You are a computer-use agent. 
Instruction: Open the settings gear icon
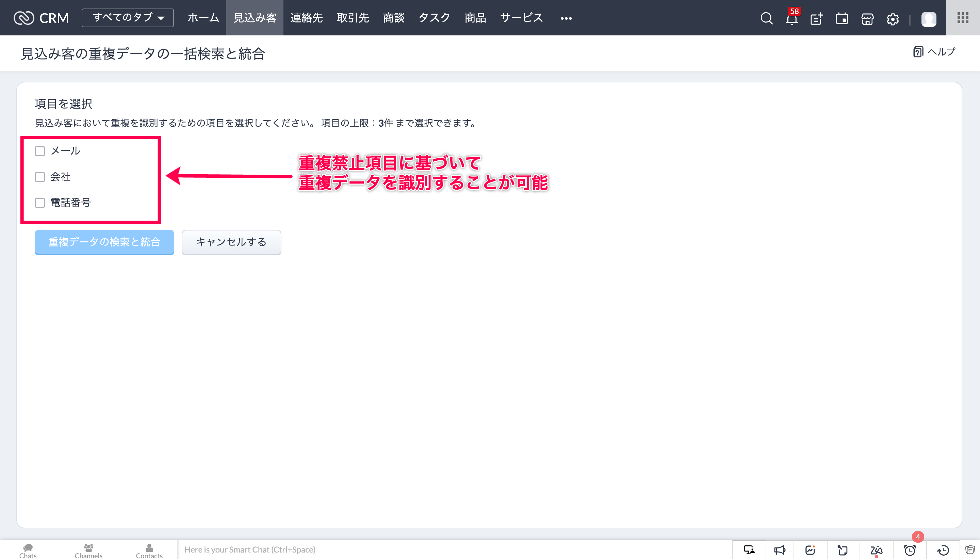point(893,18)
